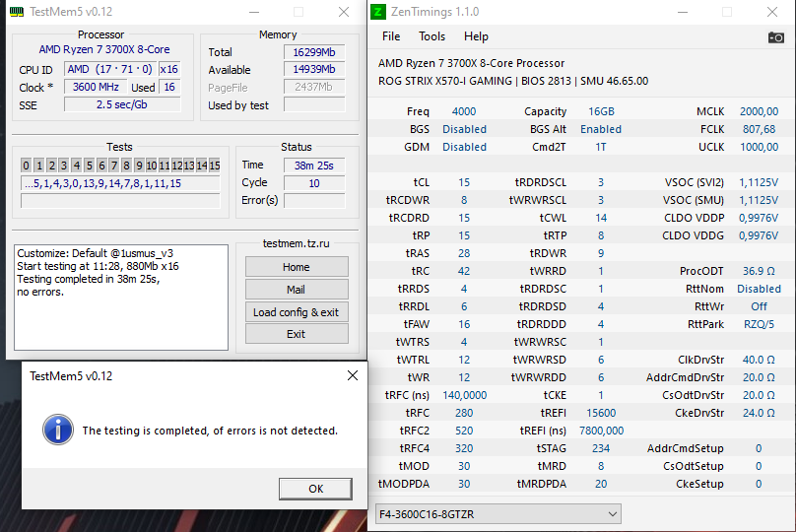Confirm the dialog with OK button
This screenshot has width=796, height=532.
pos(315,489)
